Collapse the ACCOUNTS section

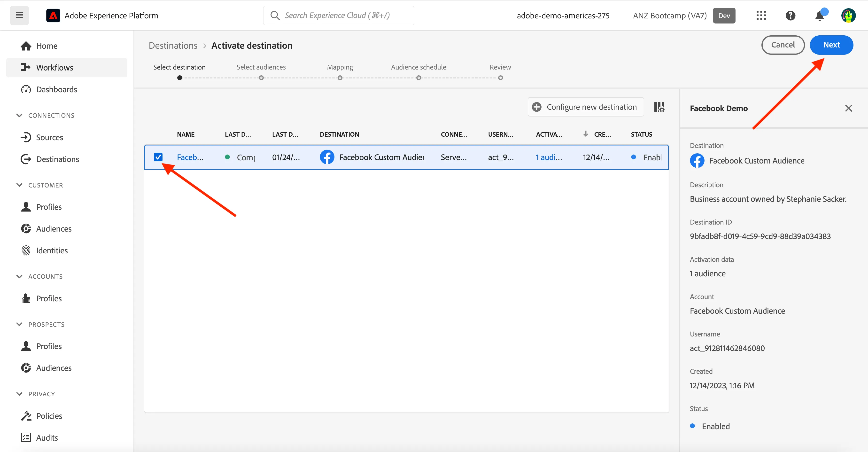(x=20, y=276)
